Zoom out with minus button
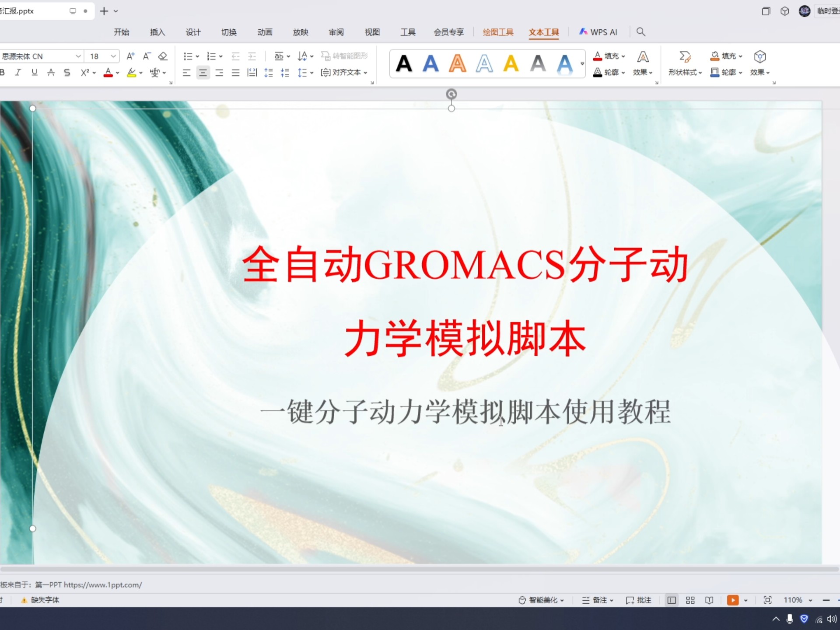840x630 pixels. point(826,600)
